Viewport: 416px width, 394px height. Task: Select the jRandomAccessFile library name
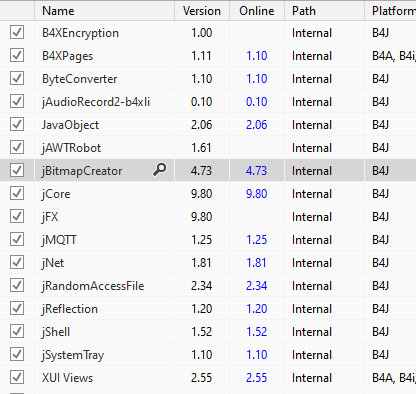[93, 286]
